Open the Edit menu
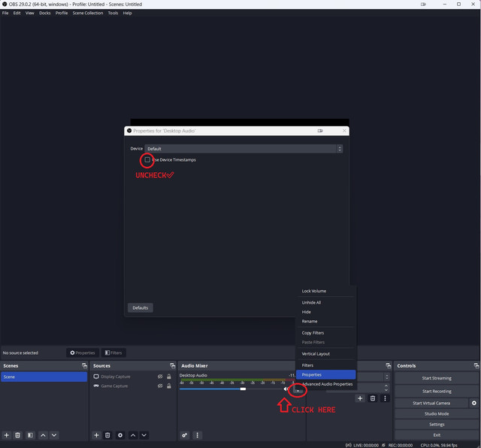 [x=17, y=13]
